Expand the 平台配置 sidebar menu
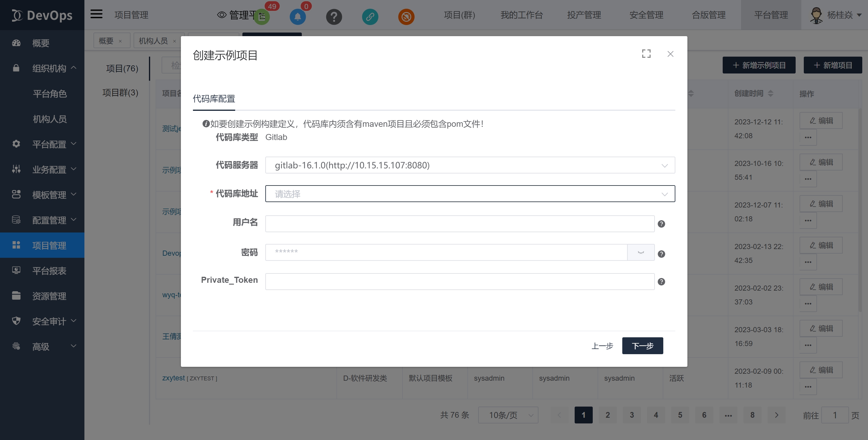 49,144
